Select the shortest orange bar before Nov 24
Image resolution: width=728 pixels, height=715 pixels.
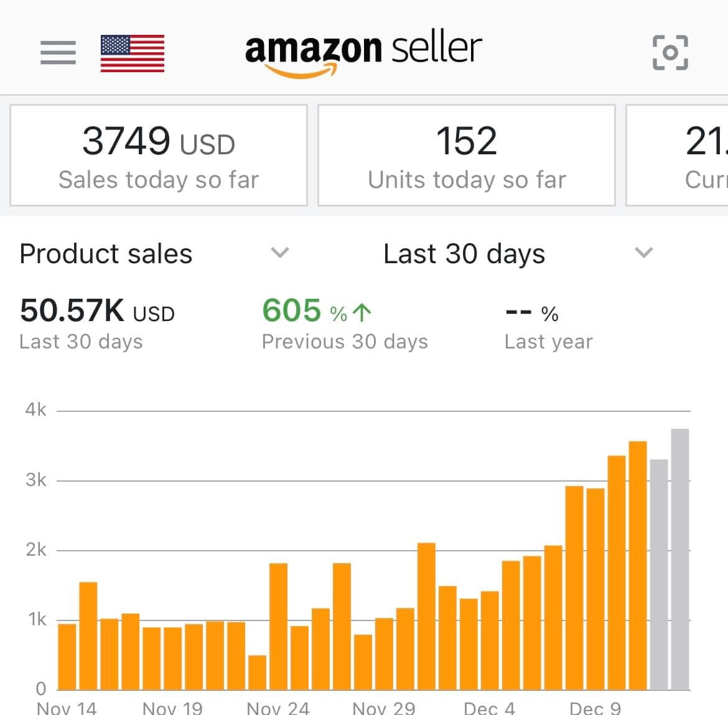click(x=257, y=672)
